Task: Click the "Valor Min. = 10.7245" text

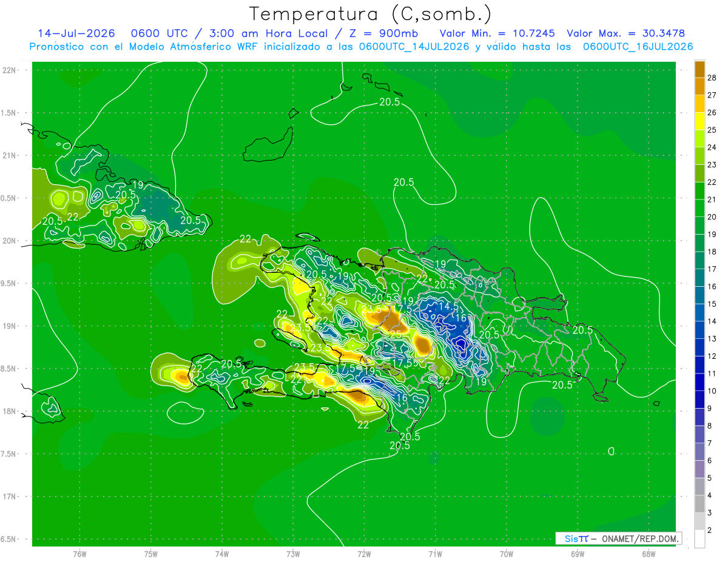Action: point(497,33)
